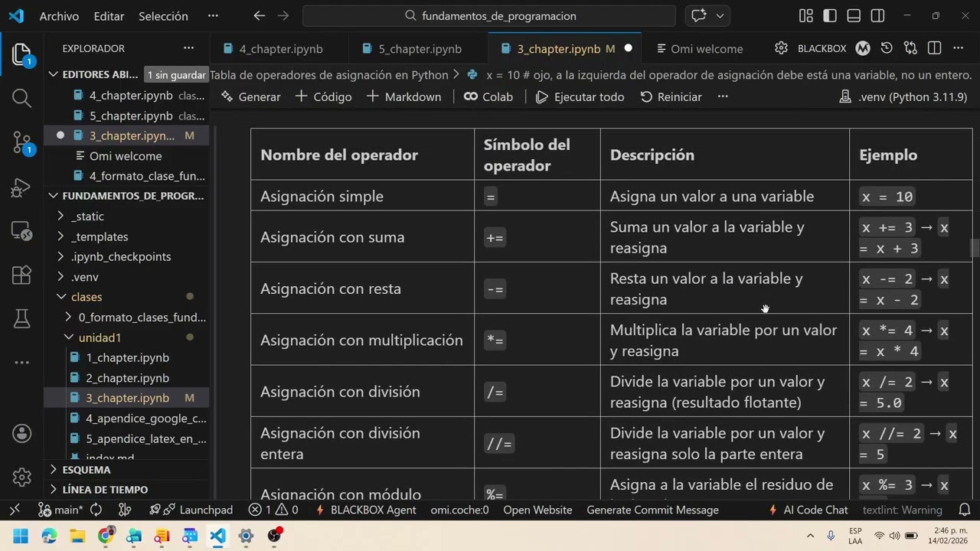
Task: Open notifications bell in status bar
Action: coord(965,510)
